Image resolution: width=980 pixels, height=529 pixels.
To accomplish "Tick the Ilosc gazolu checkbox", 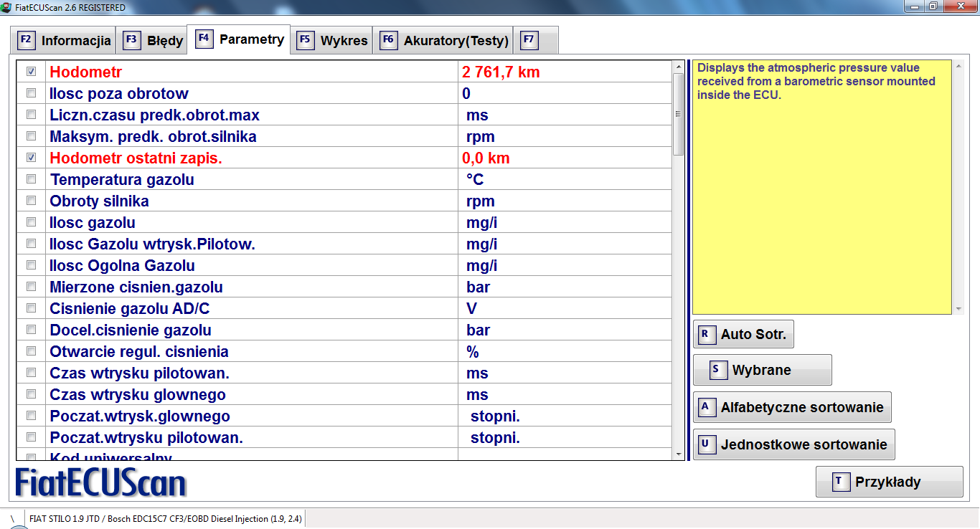I will (x=31, y=222).
